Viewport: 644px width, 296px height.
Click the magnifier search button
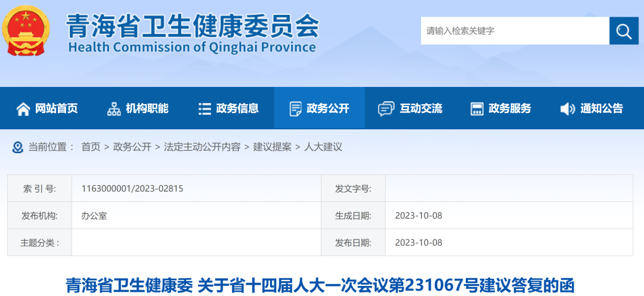pos(624,31)
